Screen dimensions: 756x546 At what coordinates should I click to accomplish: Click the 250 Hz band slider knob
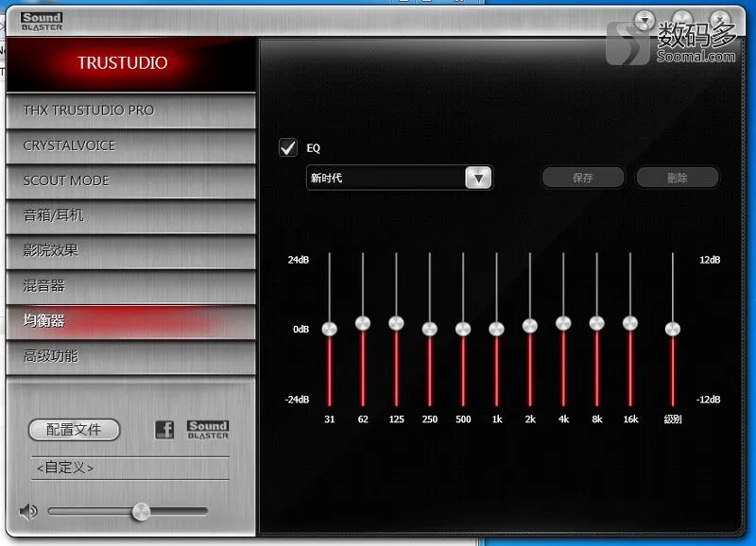coord(430,329)
